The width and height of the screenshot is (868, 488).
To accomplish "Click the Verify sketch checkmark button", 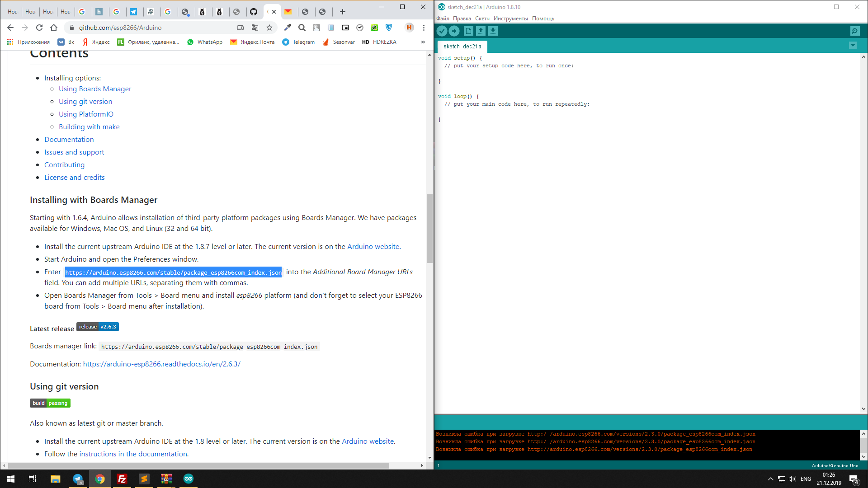I will tap(442, 31).
